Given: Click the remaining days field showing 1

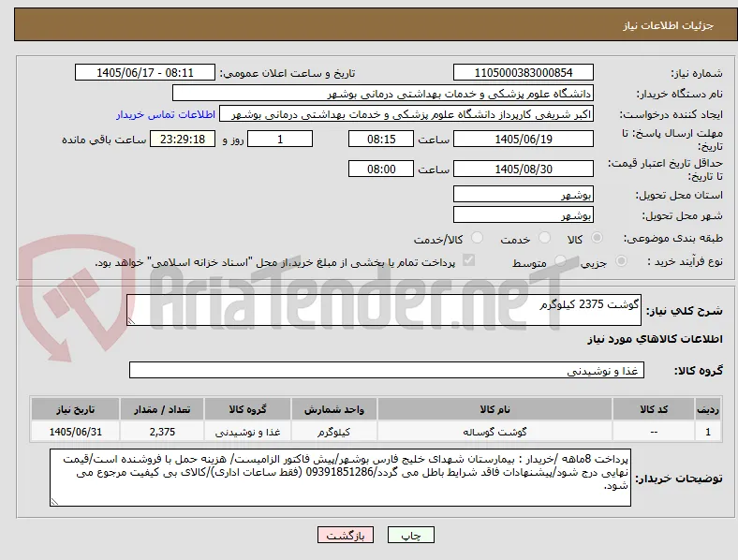Looking at the screenshot, I should [280, 139].
